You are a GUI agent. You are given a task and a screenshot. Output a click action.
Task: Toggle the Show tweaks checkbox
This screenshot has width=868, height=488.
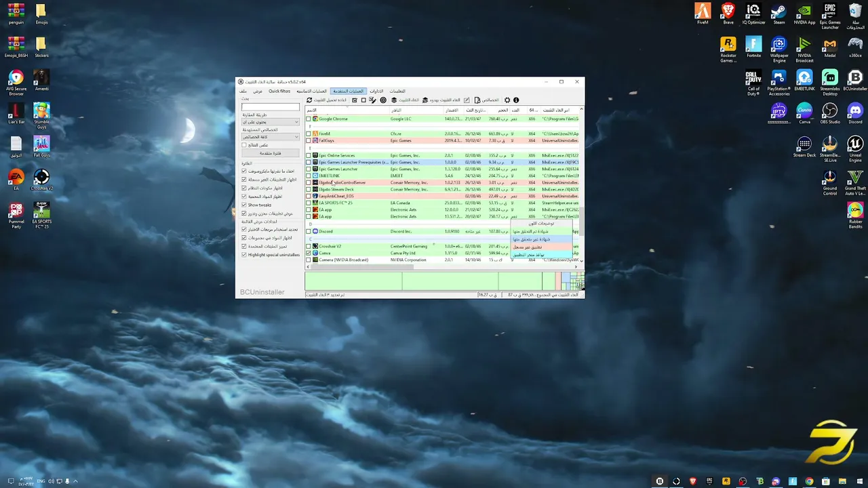[244, 205]
